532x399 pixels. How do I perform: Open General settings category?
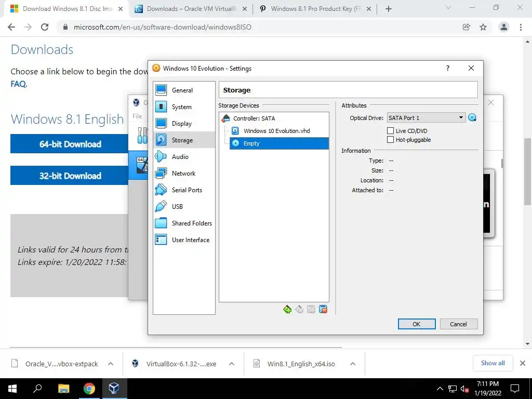[x=184, y=90]
